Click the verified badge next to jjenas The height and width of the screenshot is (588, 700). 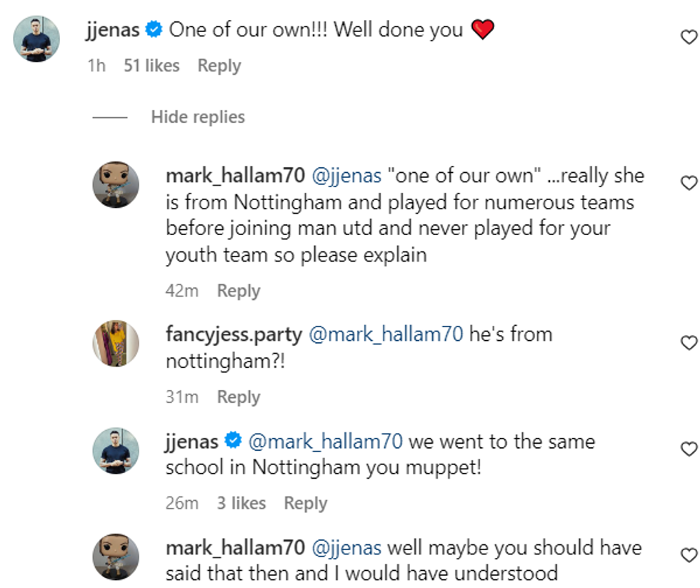(x=152, y=29)
